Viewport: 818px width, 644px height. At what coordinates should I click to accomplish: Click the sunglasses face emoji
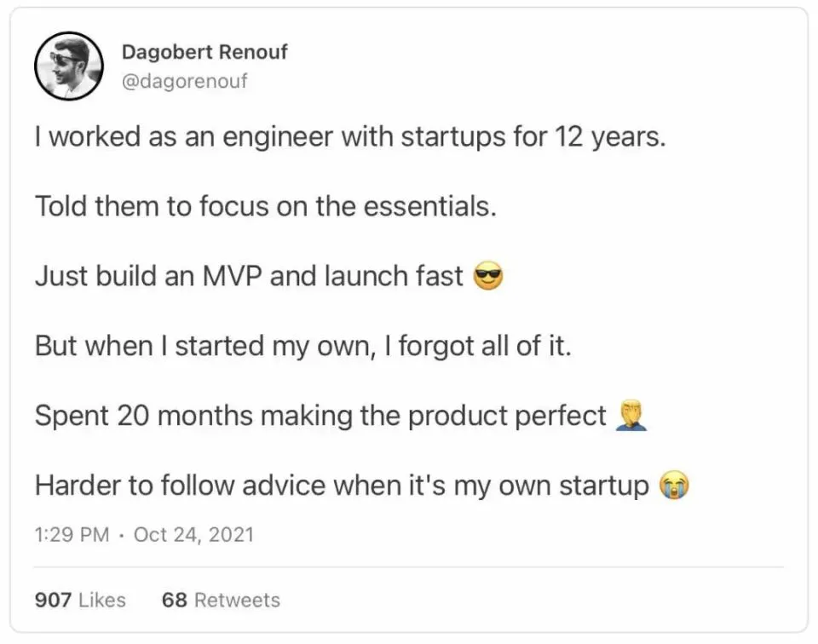(x=488, y=277)
